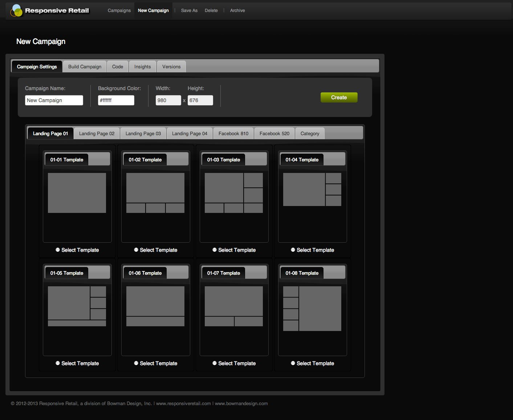Toggle Select Template radio under 01-05 Template

pyautogui.click(x=58, y=363)
